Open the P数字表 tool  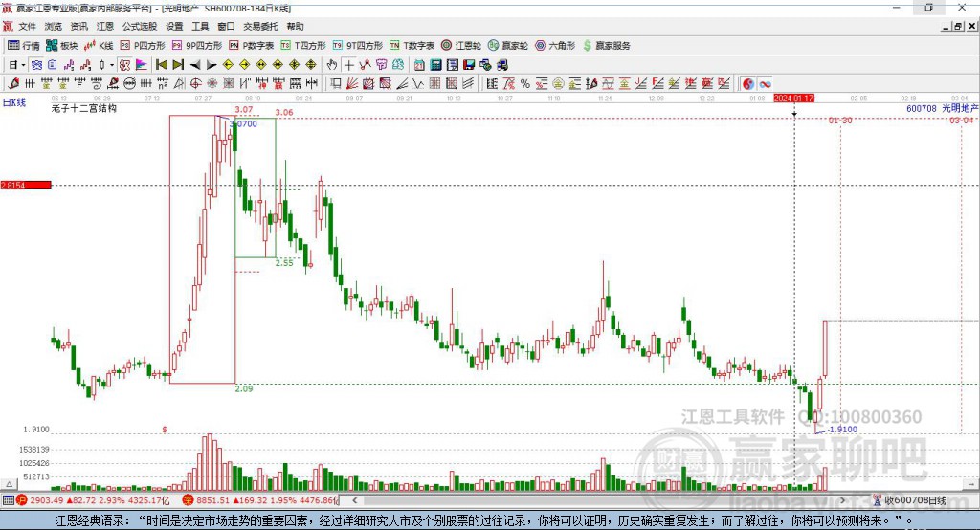point(251,46)
